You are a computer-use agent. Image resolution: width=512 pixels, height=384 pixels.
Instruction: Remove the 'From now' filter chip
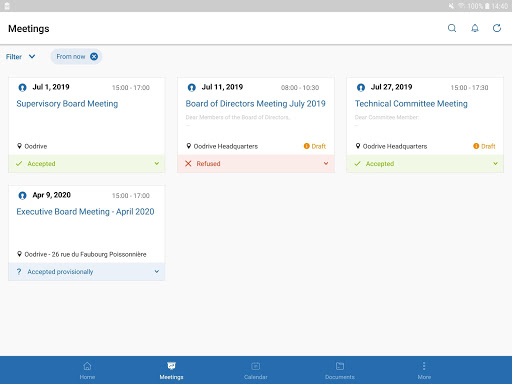[x=94, y=56]
